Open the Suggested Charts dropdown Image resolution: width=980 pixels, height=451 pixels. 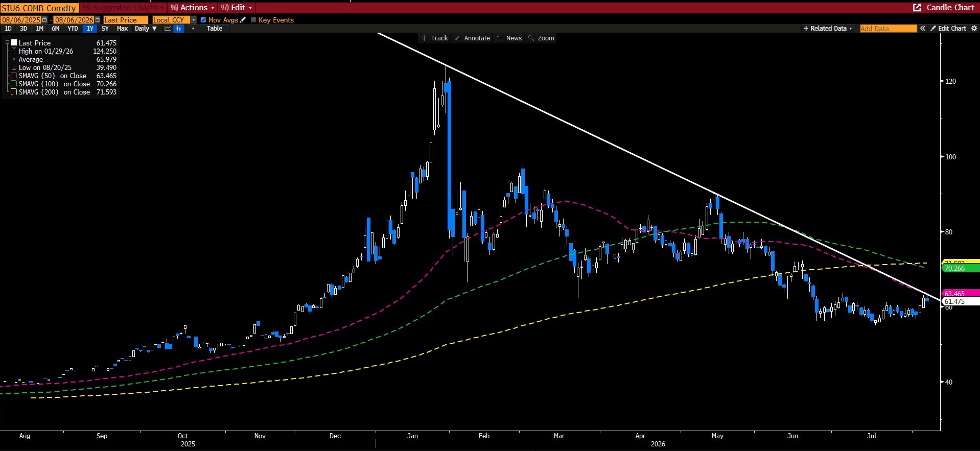pos(123,8)
